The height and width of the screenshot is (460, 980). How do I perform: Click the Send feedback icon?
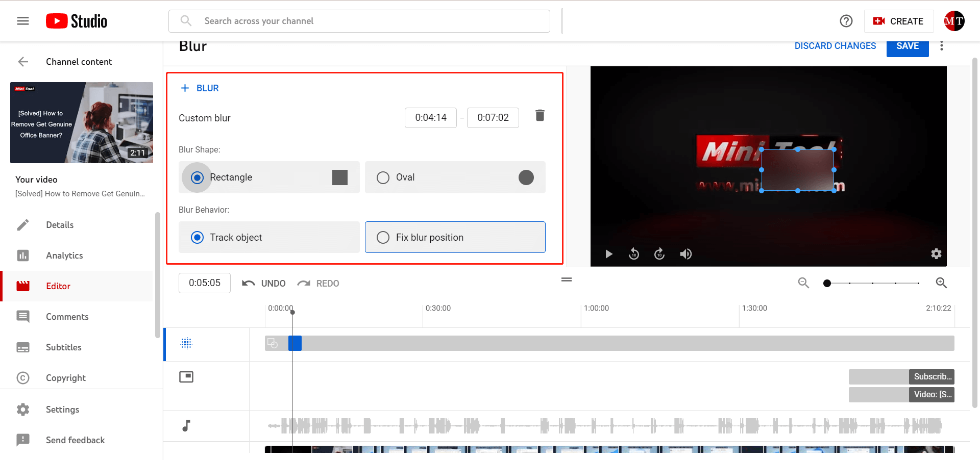(x=23, y=440)
